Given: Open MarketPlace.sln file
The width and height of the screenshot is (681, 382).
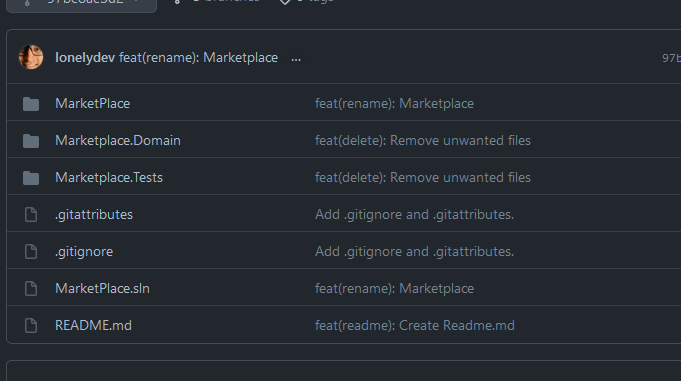Looking at the screenshot, I should (x=102, y=288).
